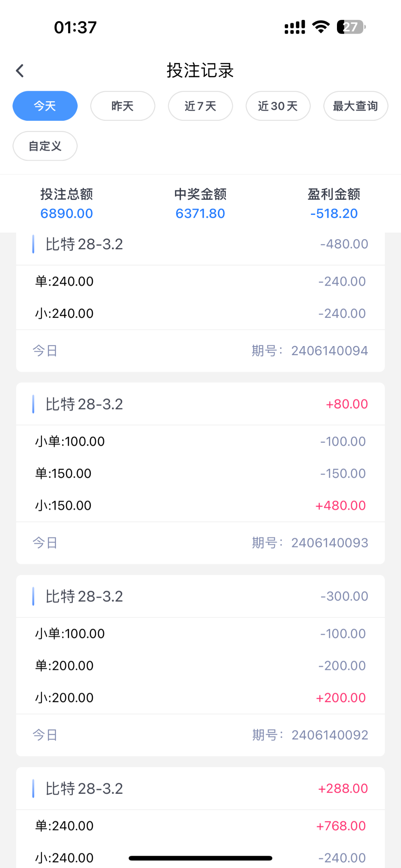Open the 自定义 date range option
401x868 pixels.
45,146
